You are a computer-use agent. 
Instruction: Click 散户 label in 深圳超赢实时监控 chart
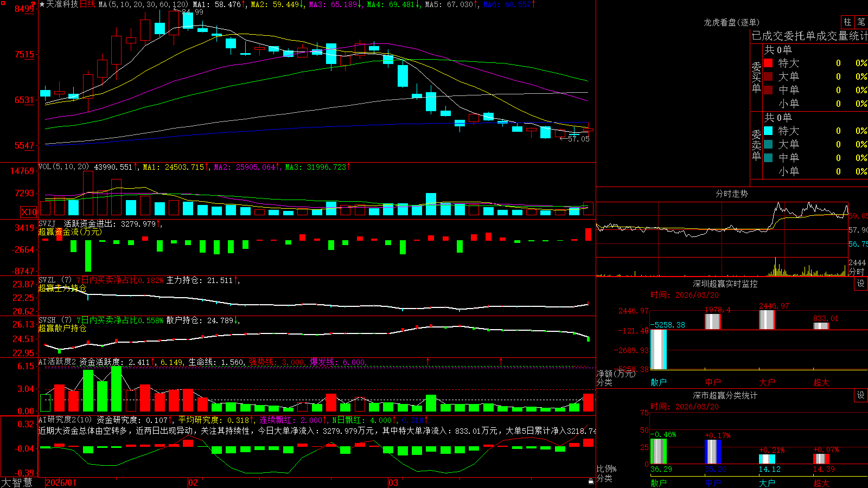(659, 382)
